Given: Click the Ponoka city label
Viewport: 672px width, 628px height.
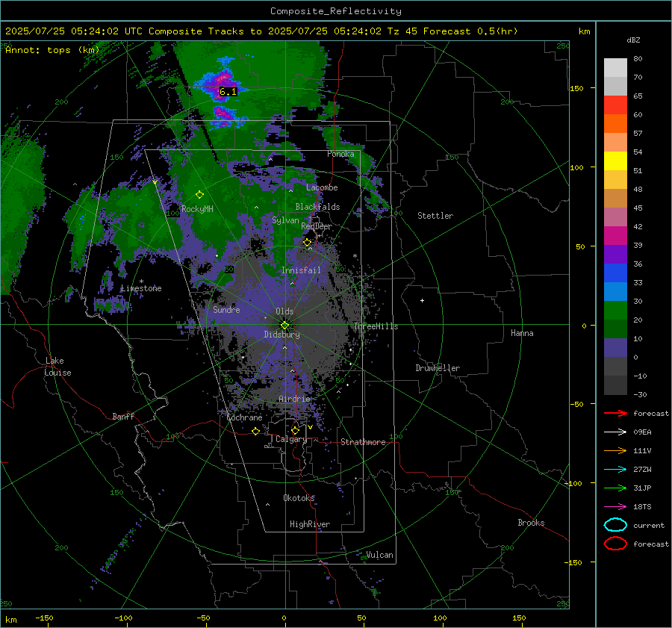Looking at the screenshot, I should pos(340,154).
